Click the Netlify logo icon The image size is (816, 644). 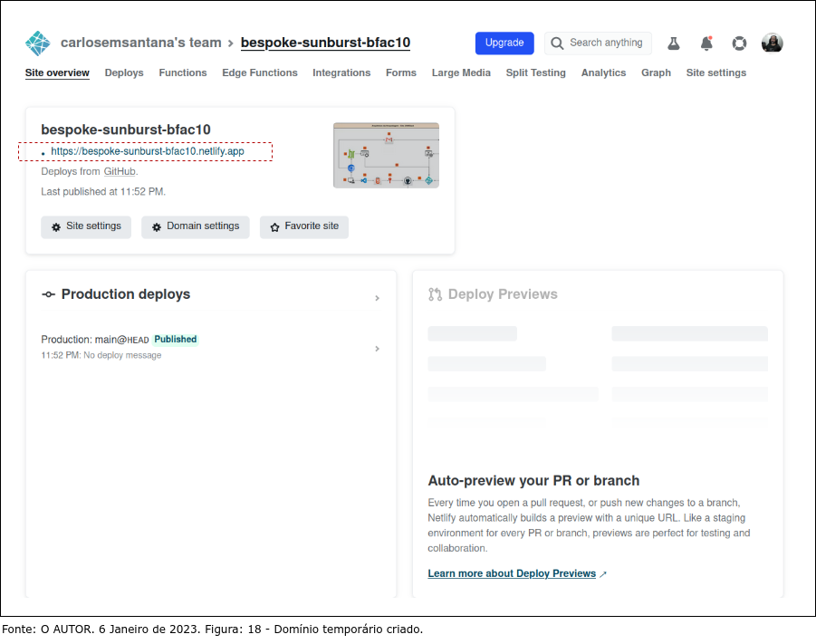[37, 43]
